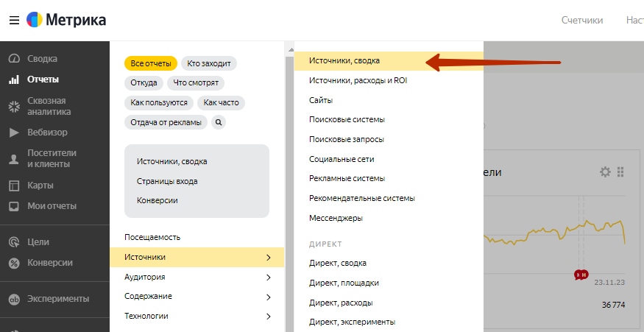Click the Карты layout icon
The image size is (644, 332).
(14, 186)
